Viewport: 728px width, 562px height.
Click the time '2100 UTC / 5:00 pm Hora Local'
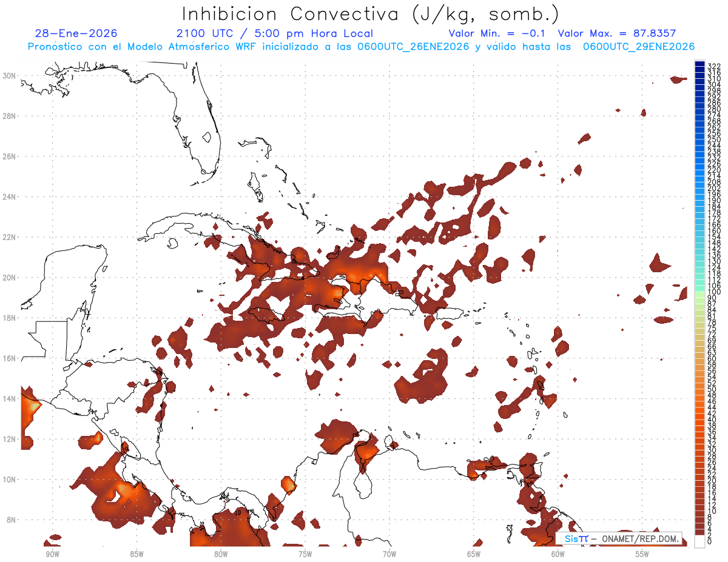point(275,33)
